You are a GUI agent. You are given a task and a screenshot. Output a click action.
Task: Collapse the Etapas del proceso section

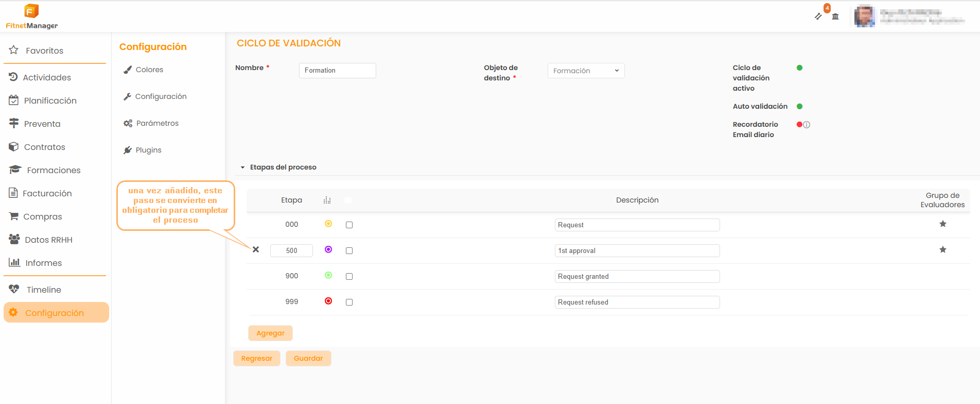tap(243, 167)
